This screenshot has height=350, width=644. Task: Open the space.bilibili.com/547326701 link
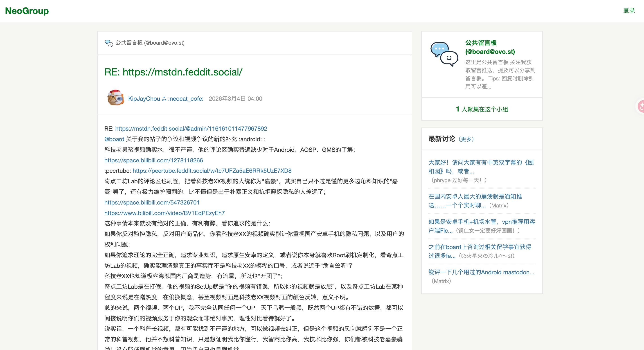click(152, 202)
